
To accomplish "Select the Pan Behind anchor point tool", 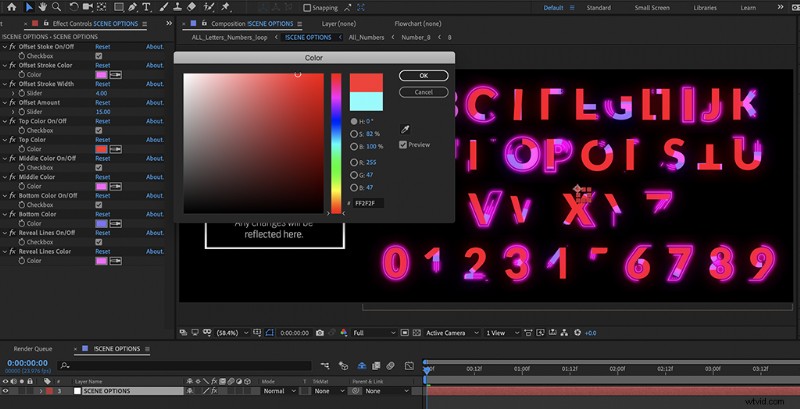I will pos(102,7).
